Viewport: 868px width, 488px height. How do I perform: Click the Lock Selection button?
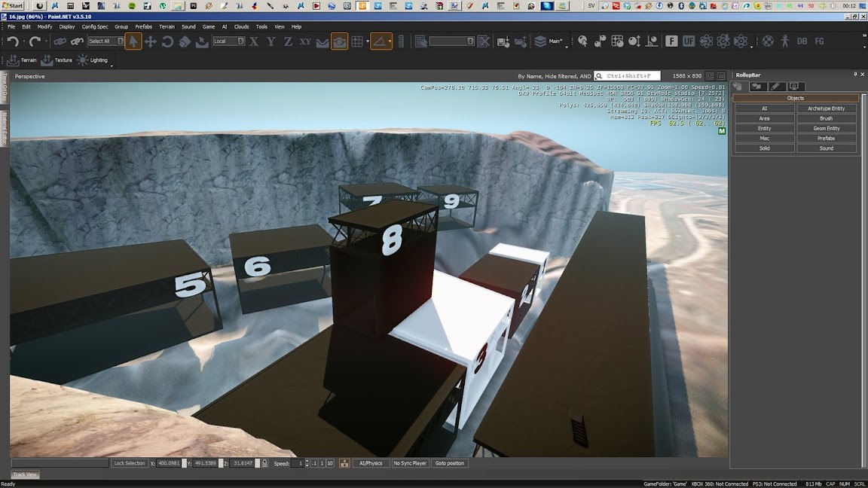[129, 463]
